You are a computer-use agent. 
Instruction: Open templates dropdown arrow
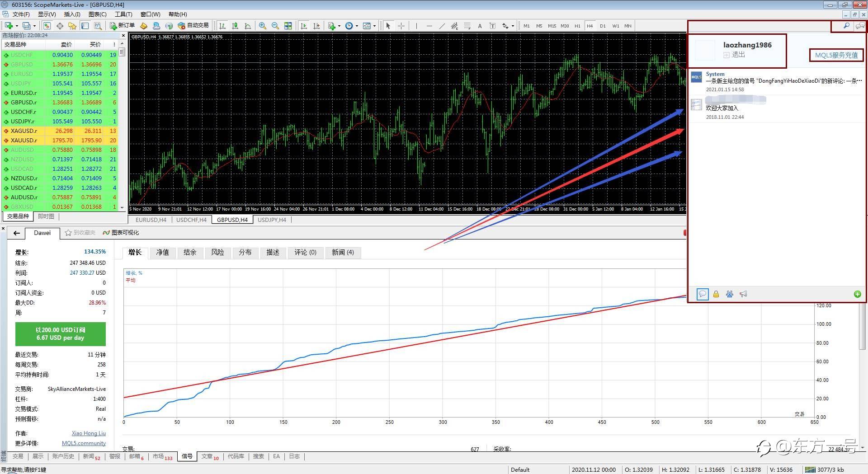[374, 26]
